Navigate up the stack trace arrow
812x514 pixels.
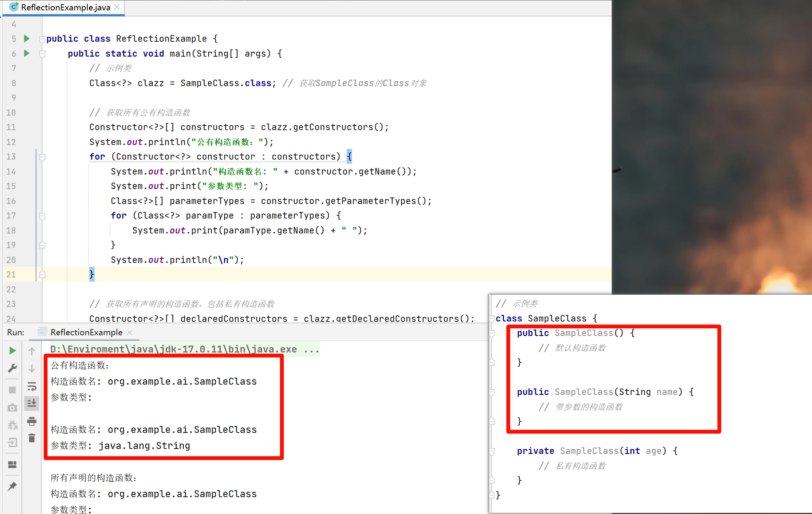[x=32, y=351]
